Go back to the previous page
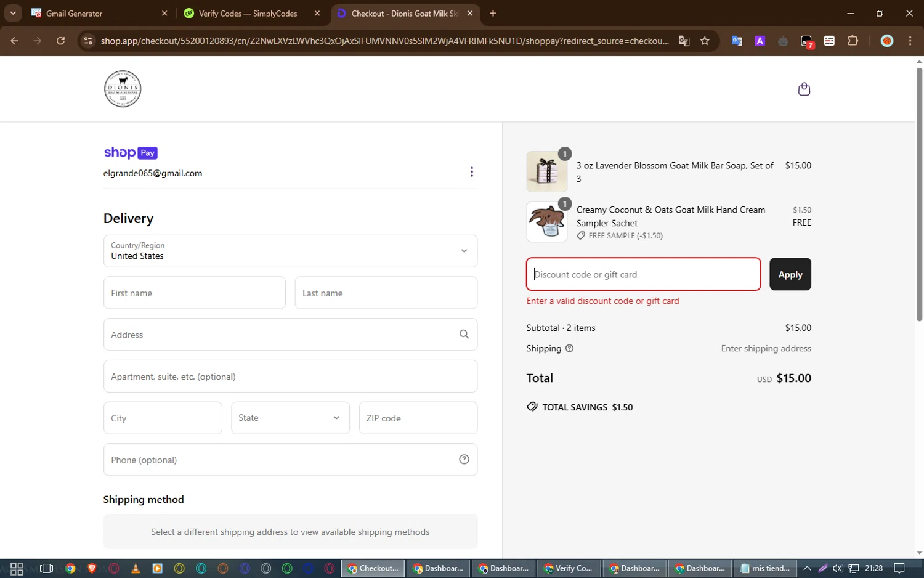 pos(15,41)
